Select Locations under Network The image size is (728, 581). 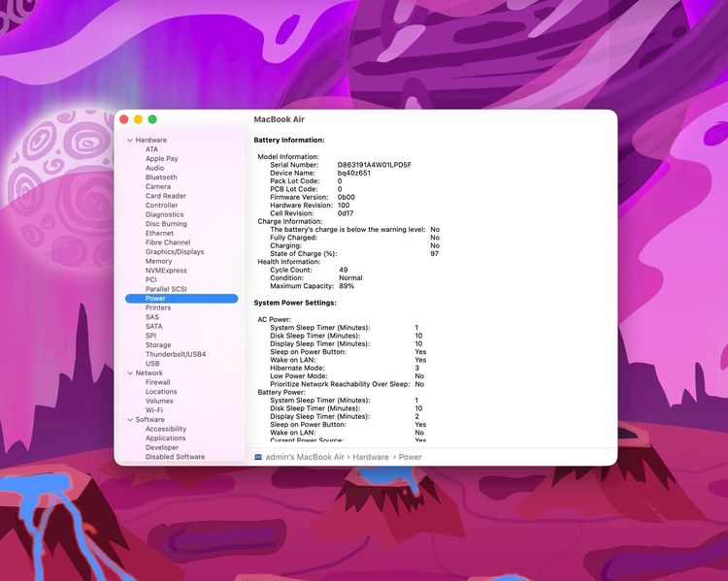(x=161, y=392)
